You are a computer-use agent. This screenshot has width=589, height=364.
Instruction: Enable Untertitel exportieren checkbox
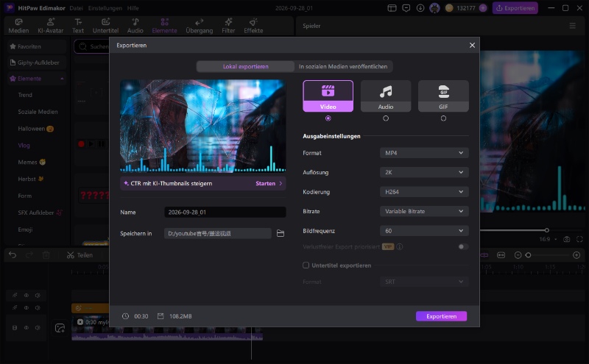(x=306, y=265)
